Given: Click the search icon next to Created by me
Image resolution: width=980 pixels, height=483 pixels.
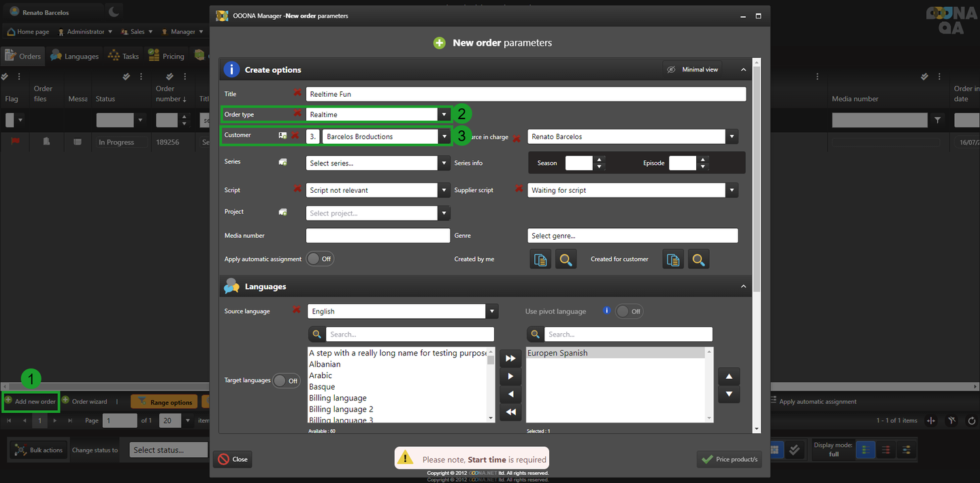Looking at the screenshot, I should point(566,260).
